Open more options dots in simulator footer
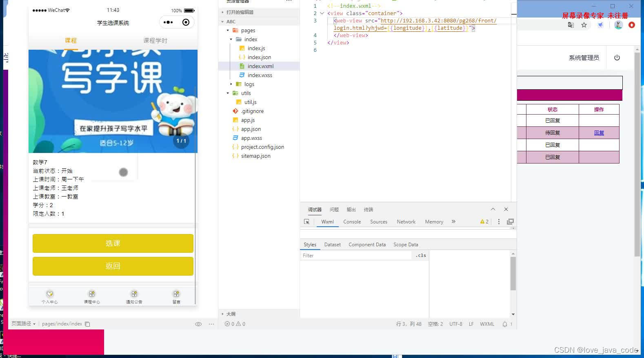Image resolution: width=644 pixels, height=358 pixels. pos(211,324)
